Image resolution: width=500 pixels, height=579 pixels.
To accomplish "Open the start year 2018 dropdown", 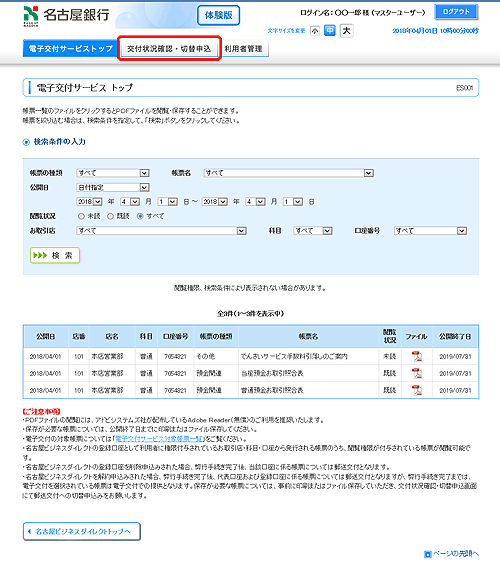I will click(89, 202).
